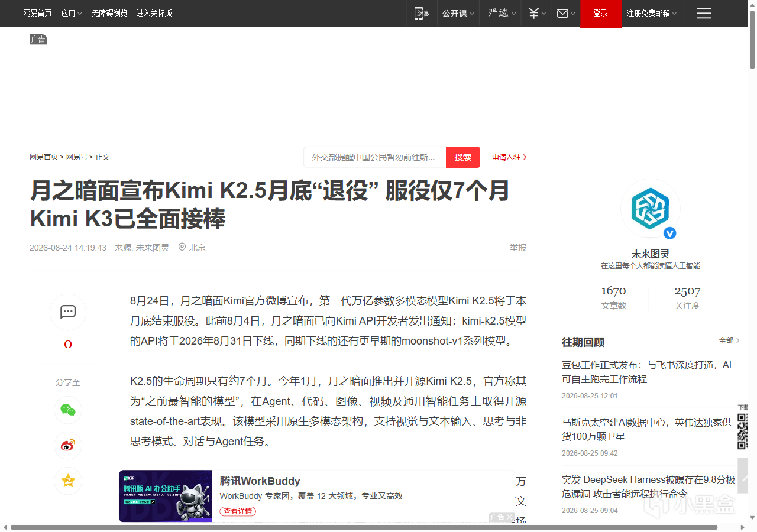Open the hamburger menu icon

704,13
